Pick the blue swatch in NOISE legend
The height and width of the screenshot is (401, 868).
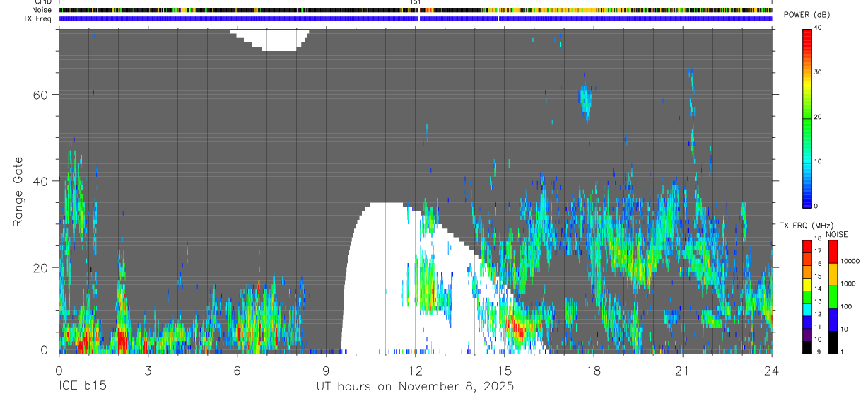[833, 320]
